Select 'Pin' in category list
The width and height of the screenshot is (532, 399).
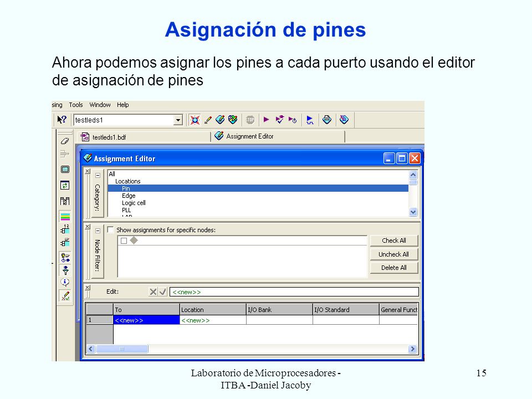click(258, 188)
